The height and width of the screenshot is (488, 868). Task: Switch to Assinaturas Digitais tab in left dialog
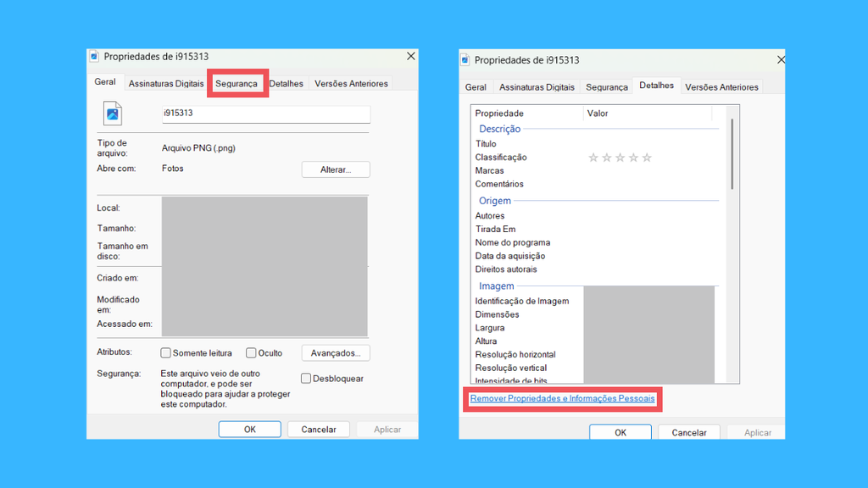tap(166, 84)
